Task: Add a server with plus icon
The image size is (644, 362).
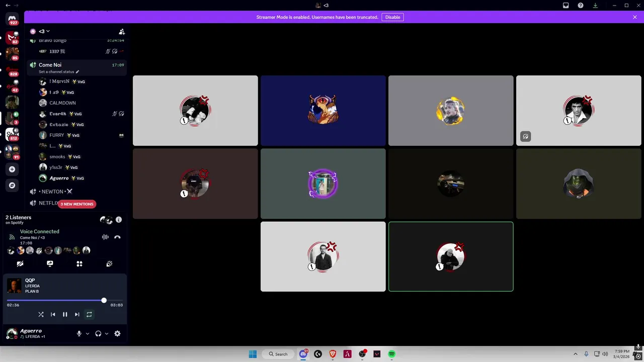Action: (12, 169)
